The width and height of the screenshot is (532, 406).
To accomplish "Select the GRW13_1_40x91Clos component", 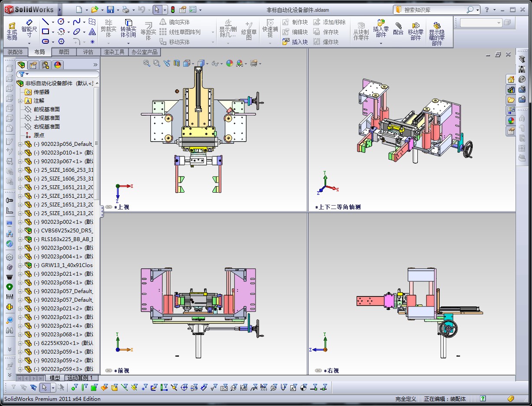I will (x=59, y=265).
